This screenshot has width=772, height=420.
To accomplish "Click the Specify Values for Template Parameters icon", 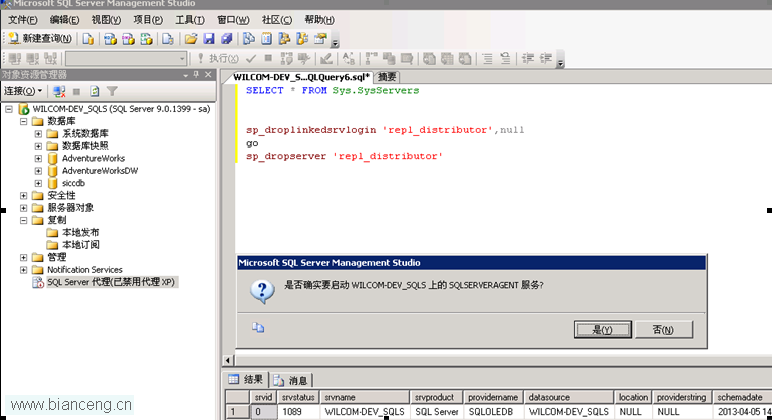I will 349,59.
